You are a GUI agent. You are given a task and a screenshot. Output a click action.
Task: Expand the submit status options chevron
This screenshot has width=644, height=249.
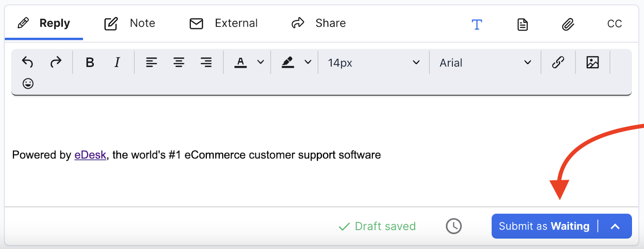click(615, 226)
